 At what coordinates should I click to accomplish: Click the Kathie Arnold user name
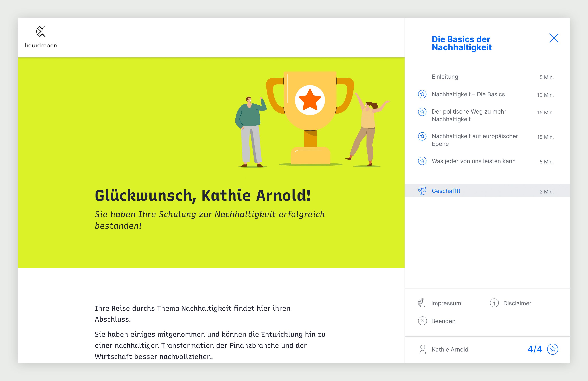(450, 349)
